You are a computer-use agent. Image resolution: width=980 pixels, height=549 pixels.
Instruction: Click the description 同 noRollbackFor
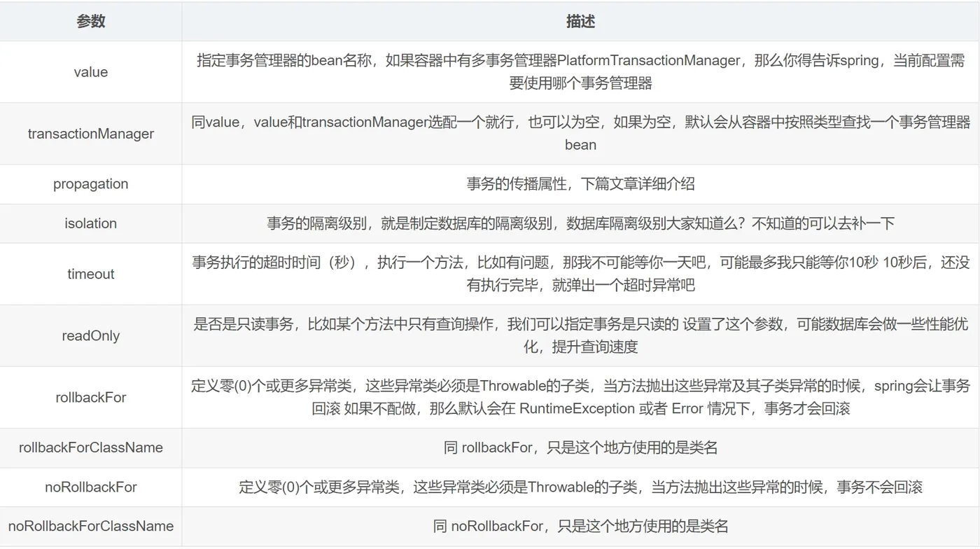[x=580, y=526]
